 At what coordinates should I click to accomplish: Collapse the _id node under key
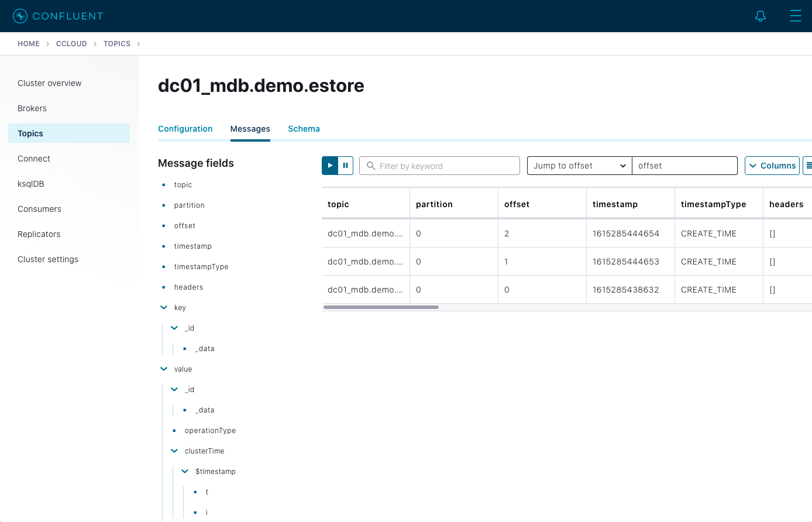[x=174, y=328]
